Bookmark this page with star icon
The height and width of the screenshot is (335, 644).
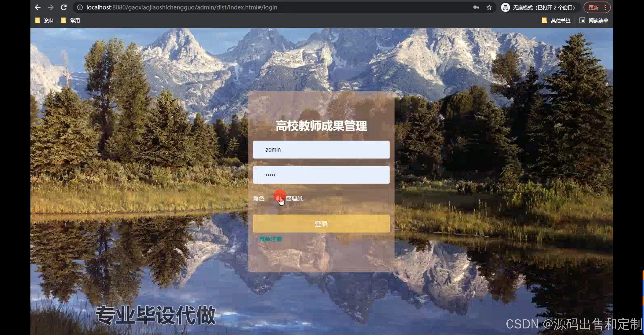click(489, 7)
